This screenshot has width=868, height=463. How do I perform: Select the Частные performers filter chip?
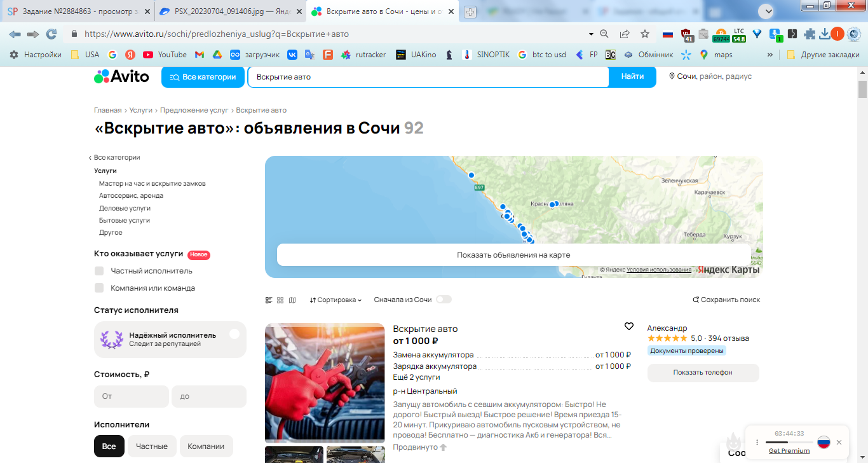tap(152, 446)
